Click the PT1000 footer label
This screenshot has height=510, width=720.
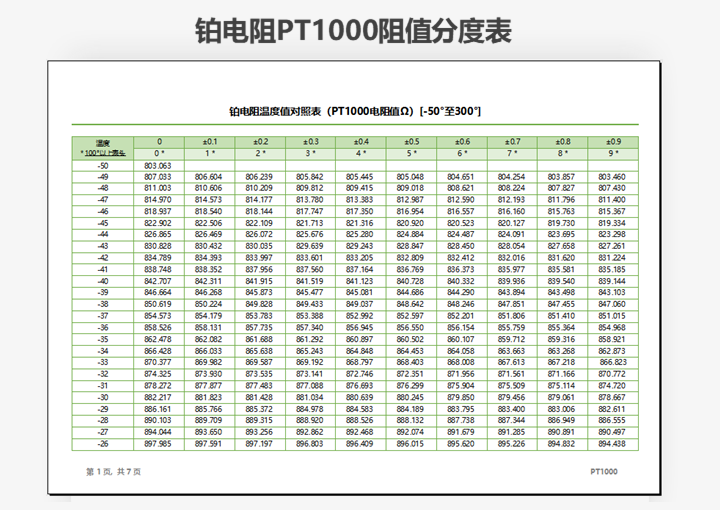click(604, 472)
